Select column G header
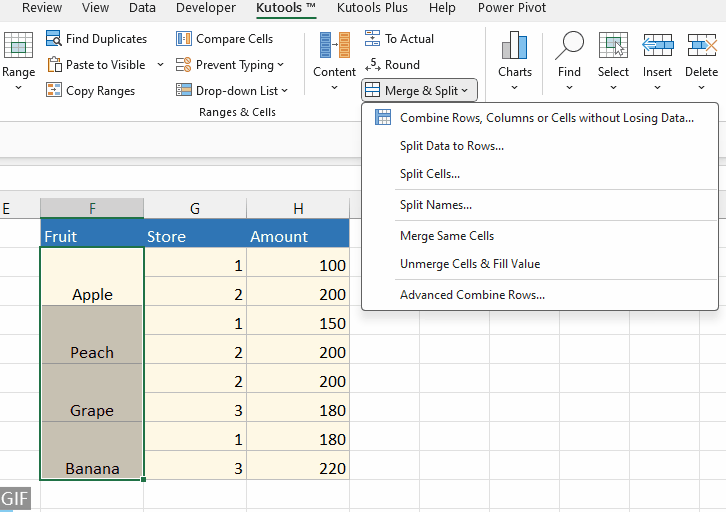Viewport: 726px width, 512px height. (x=195, y=208)
